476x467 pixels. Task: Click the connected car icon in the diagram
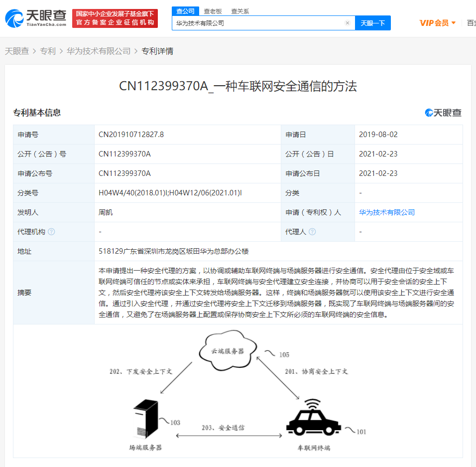point(314,421)
